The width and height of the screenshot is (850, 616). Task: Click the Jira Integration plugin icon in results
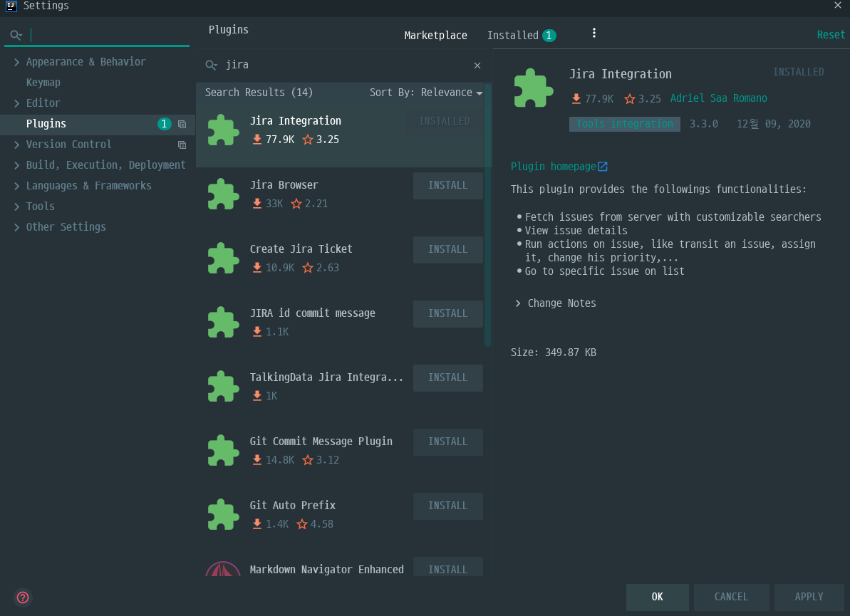(x=223, y=130)
